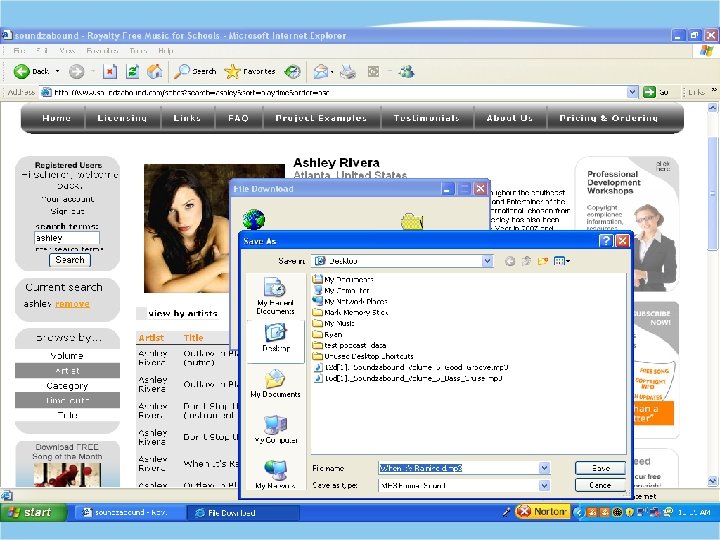720x540 pixels.
Task: Go to Home tab on website navigation
Action: (56, 118)
